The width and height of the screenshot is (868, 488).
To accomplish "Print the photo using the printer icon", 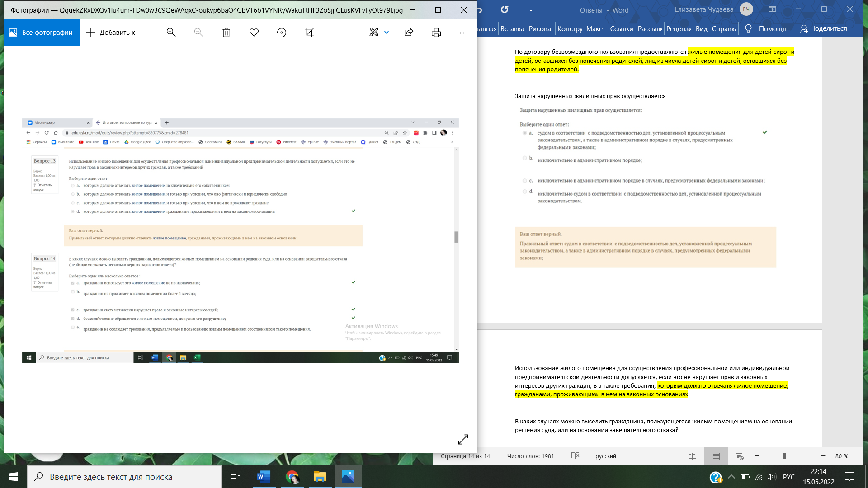I will [436, 33].
